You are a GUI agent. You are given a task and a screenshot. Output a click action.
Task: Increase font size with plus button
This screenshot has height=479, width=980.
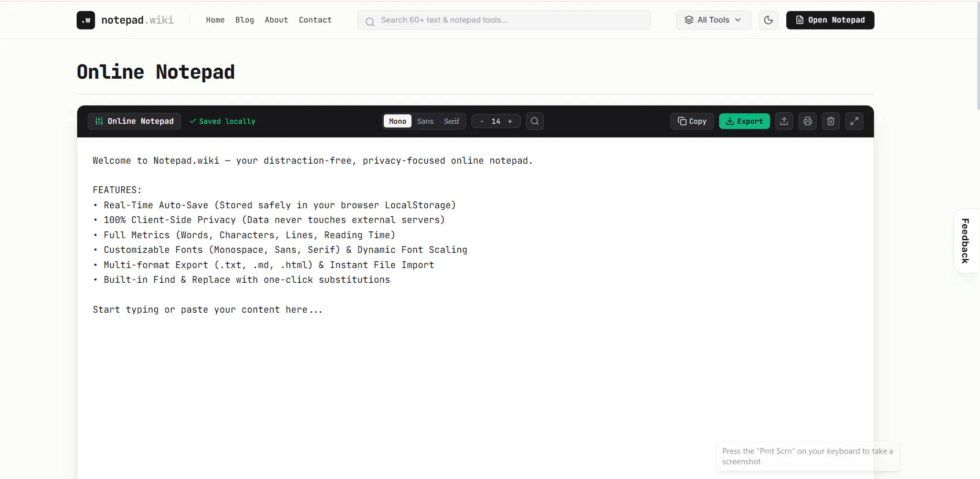(x=510, y=121)
